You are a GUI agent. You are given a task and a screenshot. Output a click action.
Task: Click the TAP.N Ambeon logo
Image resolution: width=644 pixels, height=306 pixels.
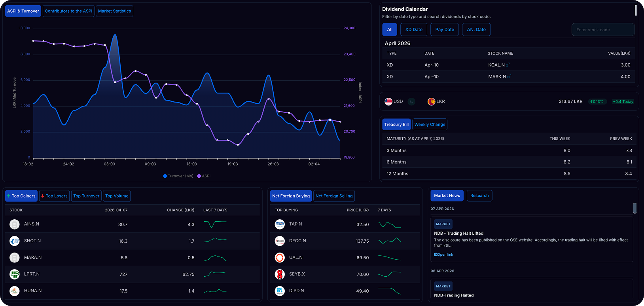pyautogui.click(x=280, y=224)
